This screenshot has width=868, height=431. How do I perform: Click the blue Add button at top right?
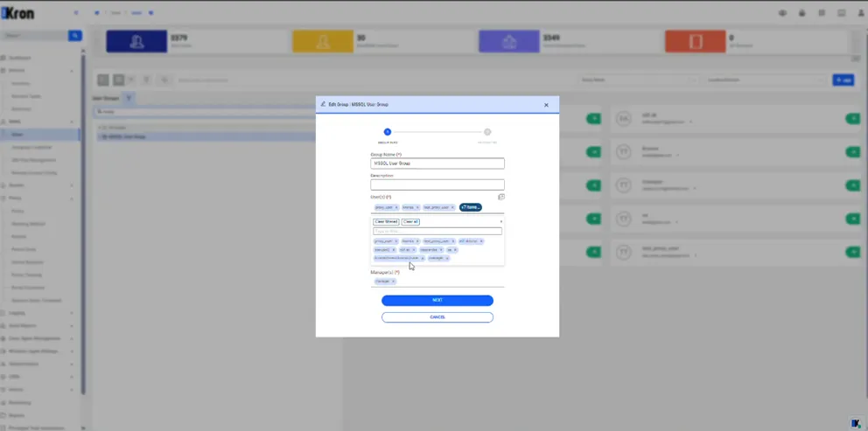(x=843, y=80)
